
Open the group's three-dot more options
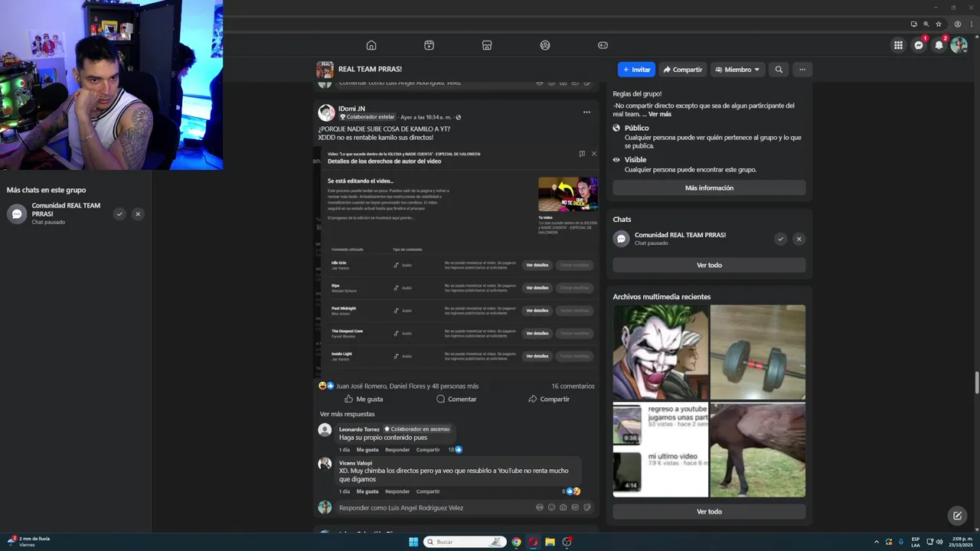802,70
